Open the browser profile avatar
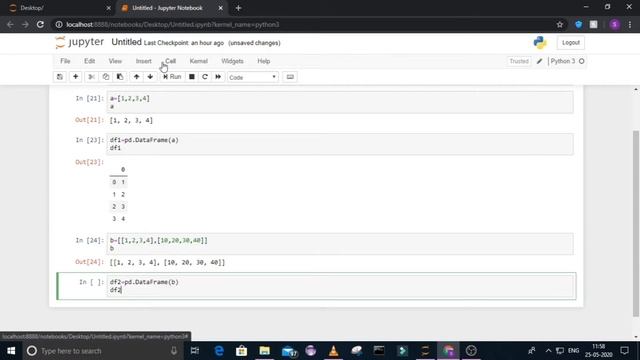This screenshot has width=640, height=360. (614, 24)
